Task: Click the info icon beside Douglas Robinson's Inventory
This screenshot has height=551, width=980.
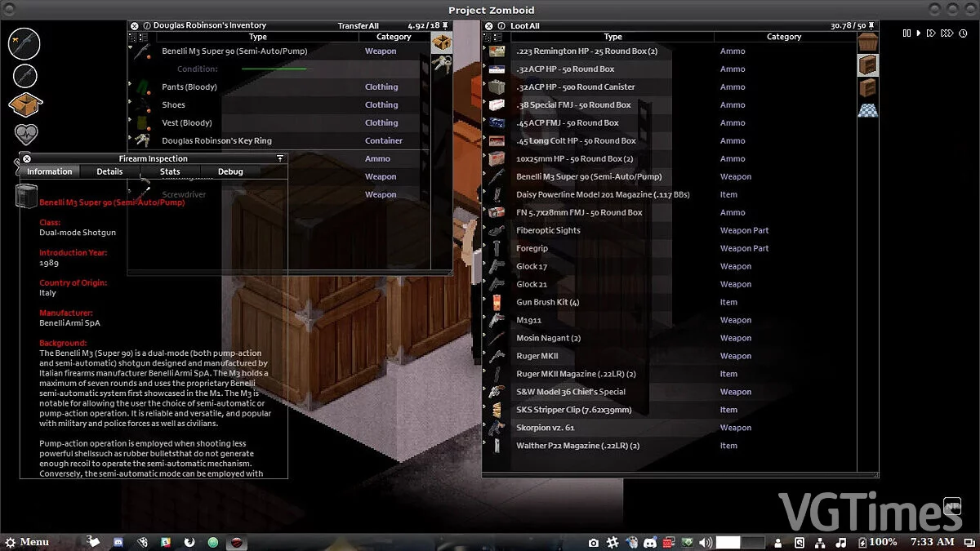Action: 147,26
